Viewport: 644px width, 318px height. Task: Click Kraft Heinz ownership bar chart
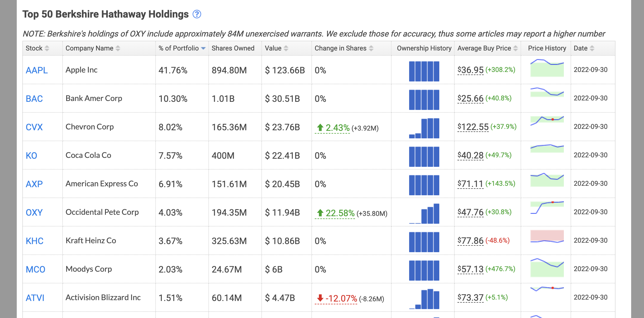point(424,242)
